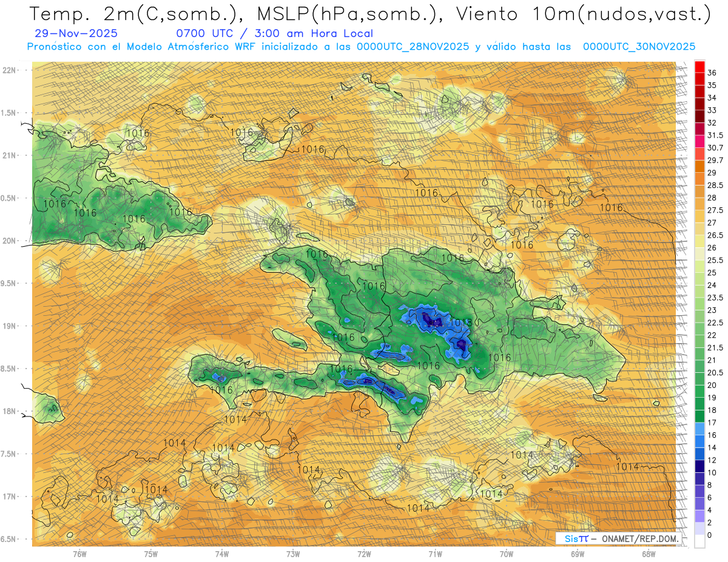Click legend value 31.5
Screen dimensions: 728x562
click(x=715, y=135)
